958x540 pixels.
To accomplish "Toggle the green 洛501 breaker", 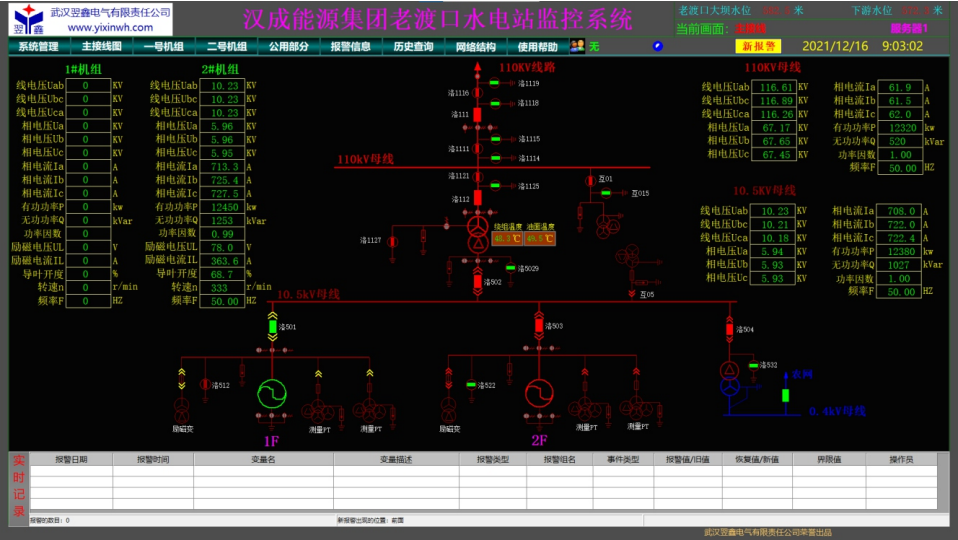I will click(x=272, y=327).
